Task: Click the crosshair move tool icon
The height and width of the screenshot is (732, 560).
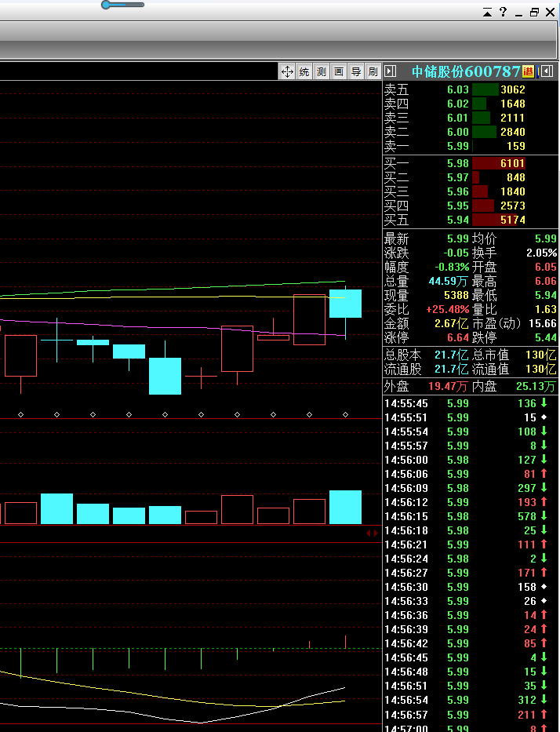Action: tap(287, 71)
